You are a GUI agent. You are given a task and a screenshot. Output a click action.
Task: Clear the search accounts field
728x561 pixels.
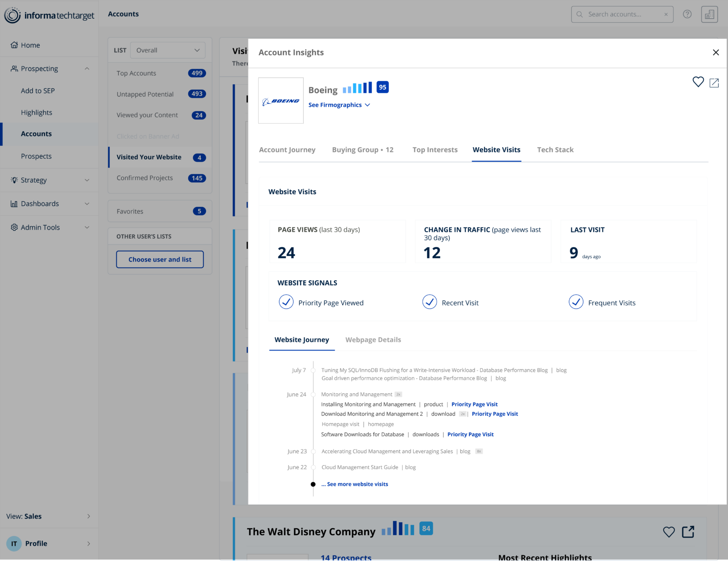[x=666, y=14]
